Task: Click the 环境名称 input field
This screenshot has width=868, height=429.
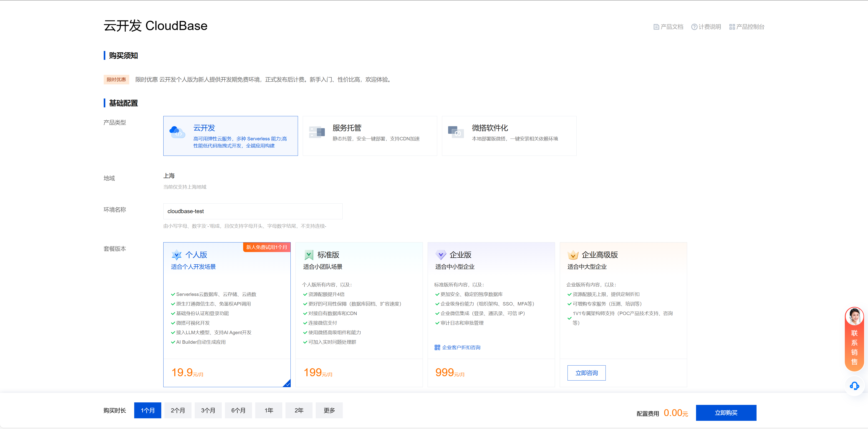Action: (253, 211)
